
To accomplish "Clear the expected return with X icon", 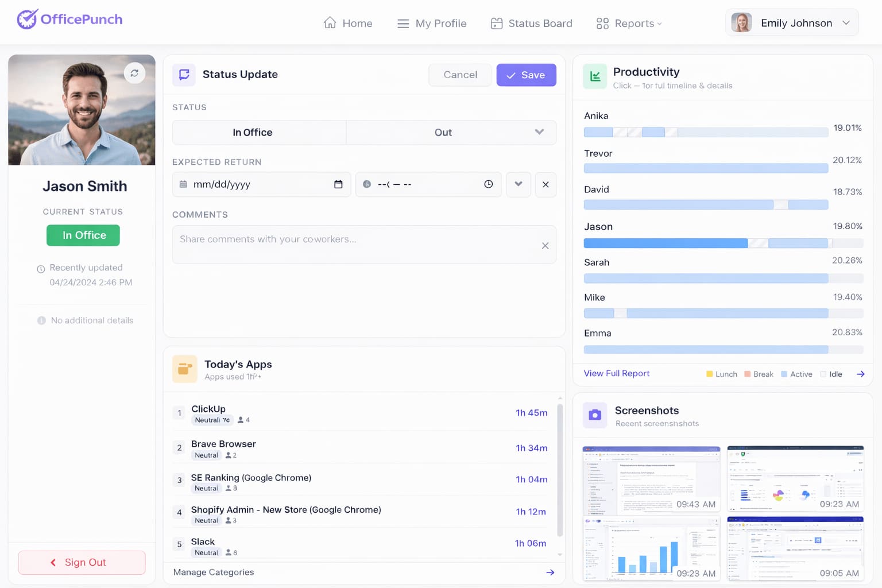I will click(546, 184).
